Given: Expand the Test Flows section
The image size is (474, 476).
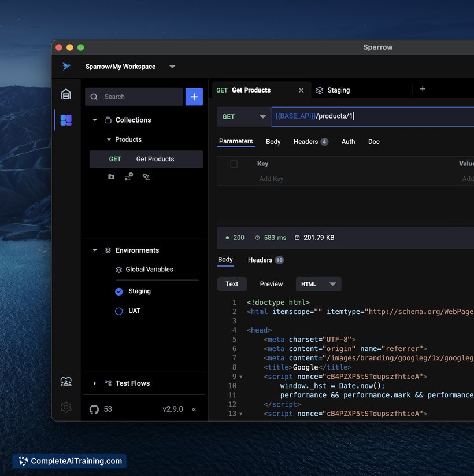Looking at the screenshot, I should (x=95, y=383).
